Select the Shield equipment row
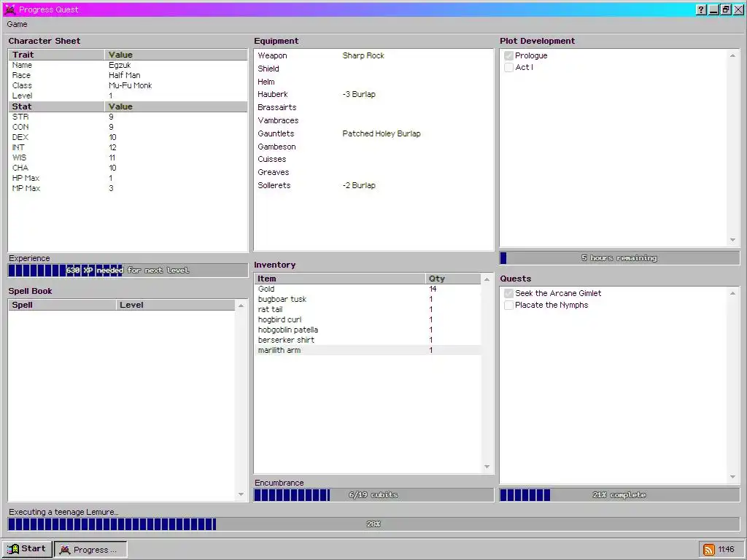This screenshot has width=747, height=560. (373, 69)
